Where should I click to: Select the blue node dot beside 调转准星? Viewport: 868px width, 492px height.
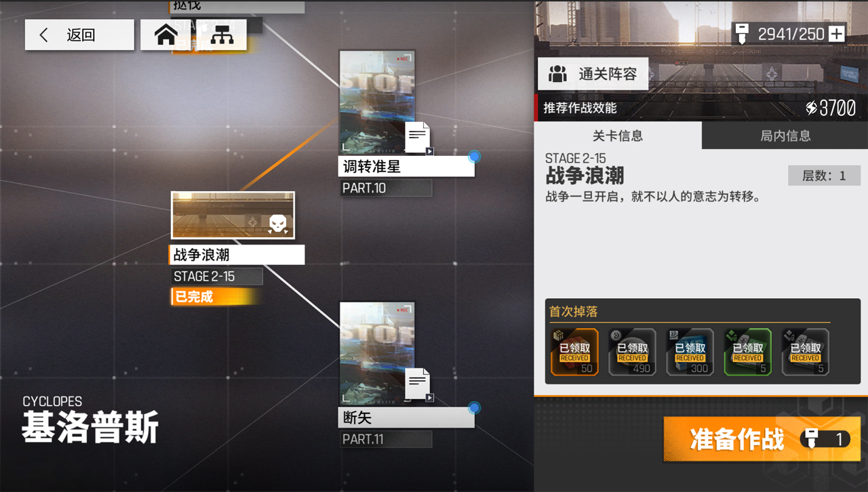pos(475,157)
